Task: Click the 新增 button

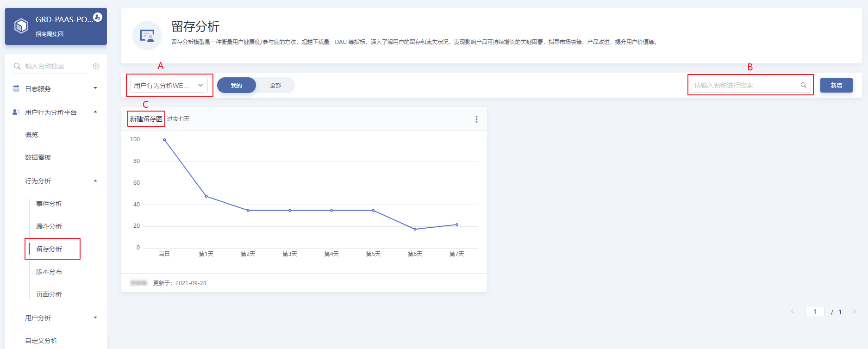Action: (836, 85)
